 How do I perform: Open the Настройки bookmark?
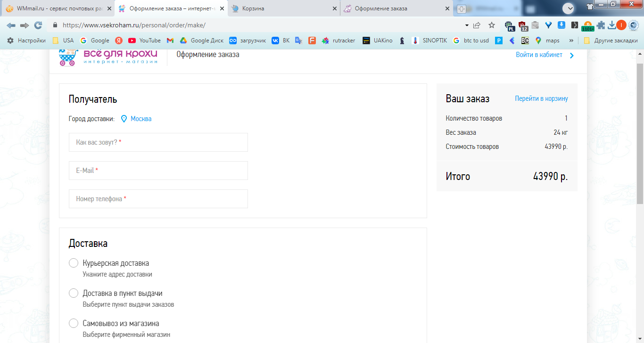coord(26,41)
